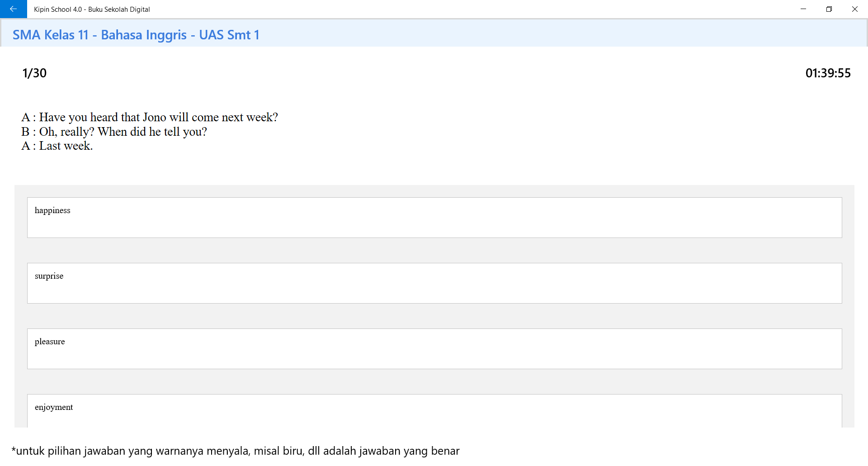The image size is (868, 466).
Task: Select the answer option "happiness"
Action: click(x=434, y=218)
